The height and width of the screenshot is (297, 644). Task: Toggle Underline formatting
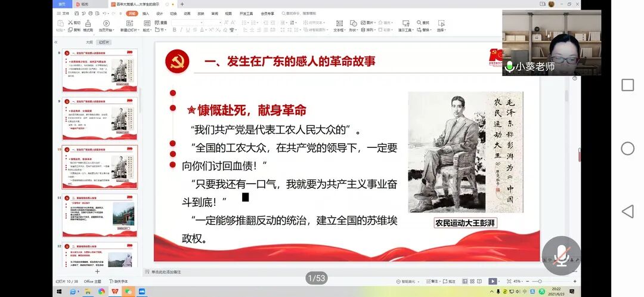tap(188, 30)
